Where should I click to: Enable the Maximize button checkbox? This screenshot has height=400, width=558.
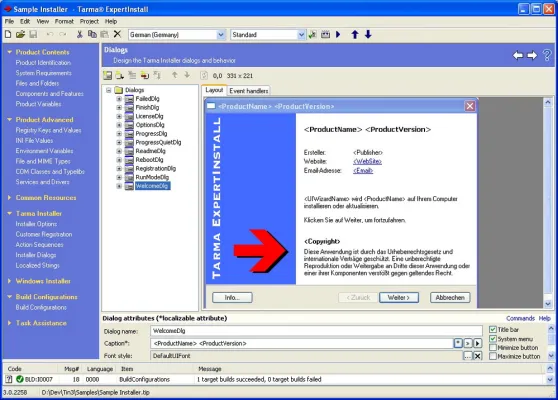493,356
